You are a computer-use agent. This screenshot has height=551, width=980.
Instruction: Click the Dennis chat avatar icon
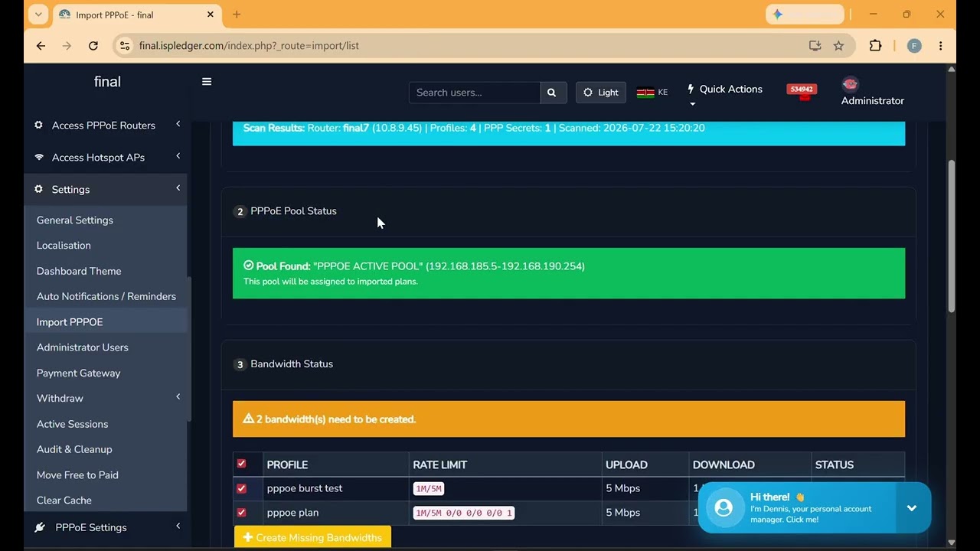point(724,507)
